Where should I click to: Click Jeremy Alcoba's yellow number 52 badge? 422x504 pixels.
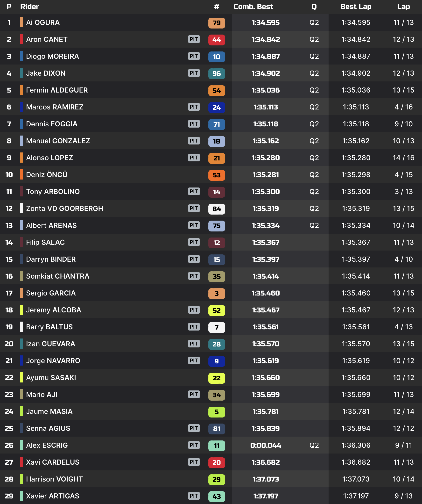click(x=217, y=310)
